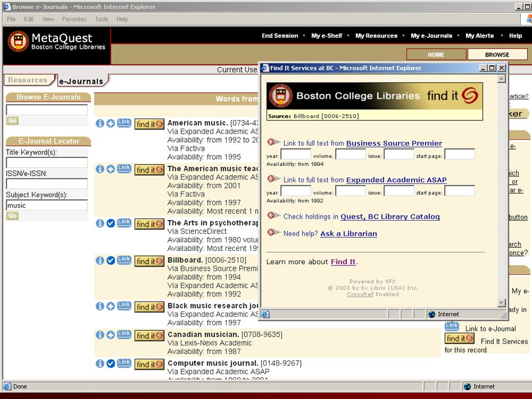Click Subject Keyword(s) field containing music
Screen dimensions: 532x399
(47, 205)
